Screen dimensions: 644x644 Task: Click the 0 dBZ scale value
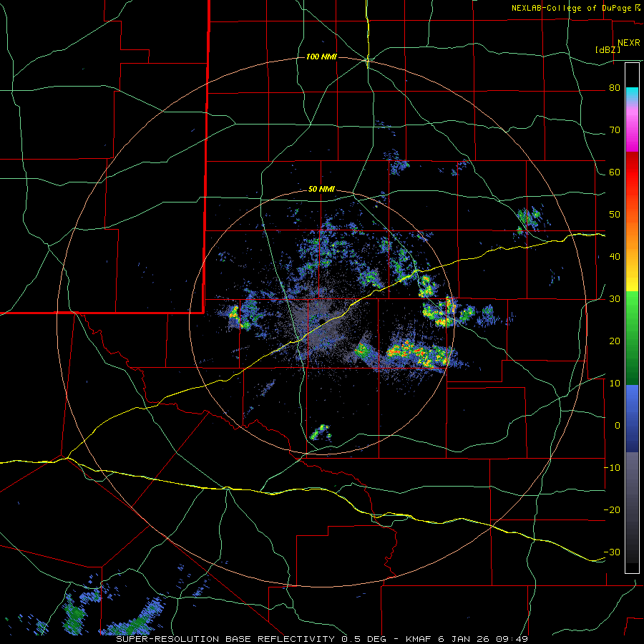(x=618, y=426)
